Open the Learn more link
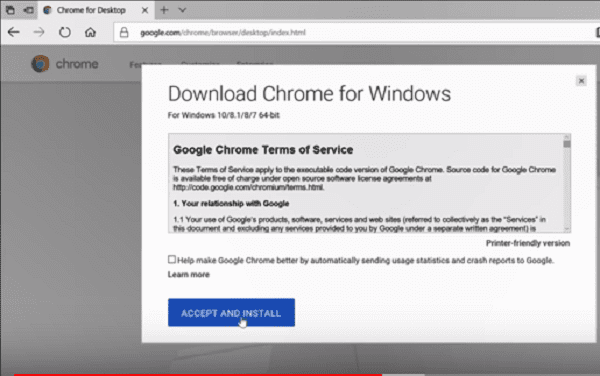 (189, 274)
